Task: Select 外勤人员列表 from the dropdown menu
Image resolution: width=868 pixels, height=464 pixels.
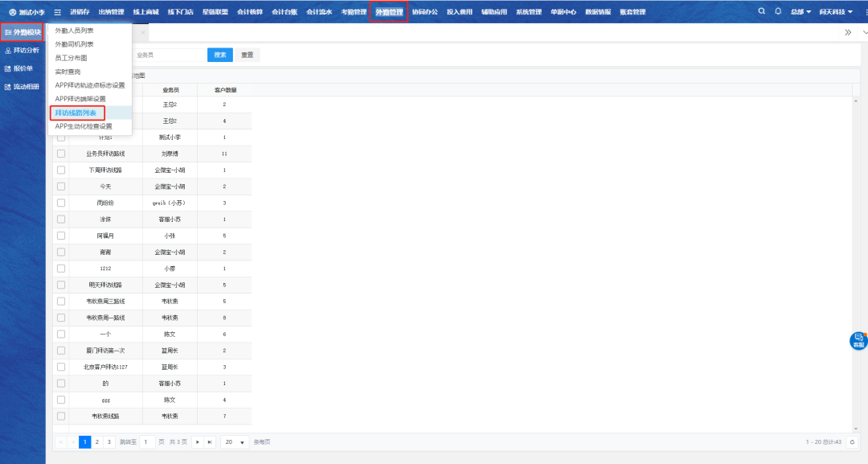Action: 74,31
